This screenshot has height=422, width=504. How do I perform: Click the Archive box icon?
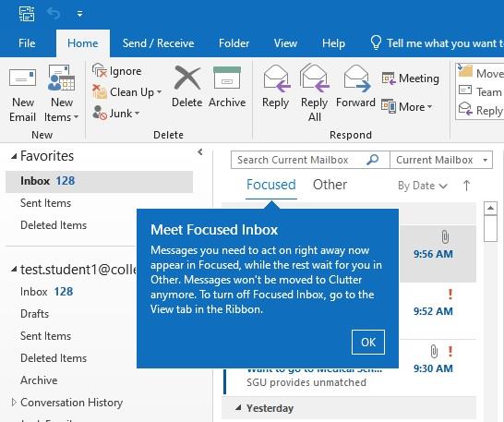point(227,78)
